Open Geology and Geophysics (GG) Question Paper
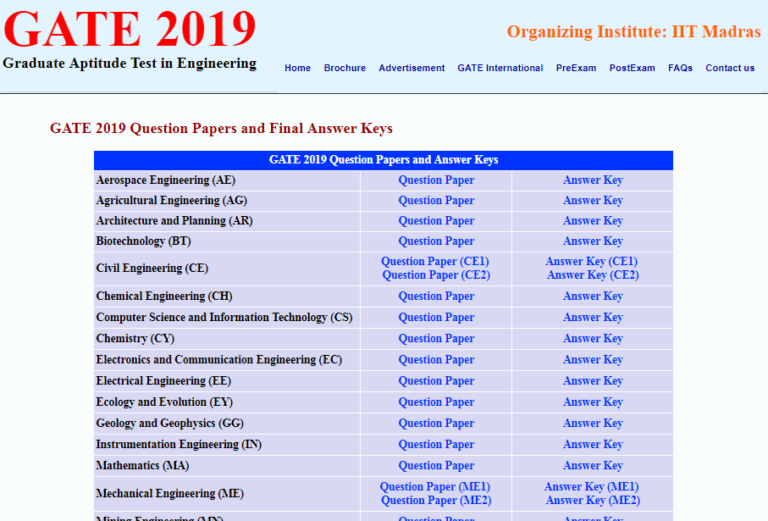Viewport: 768px width, 521px height. pos(436,423)
